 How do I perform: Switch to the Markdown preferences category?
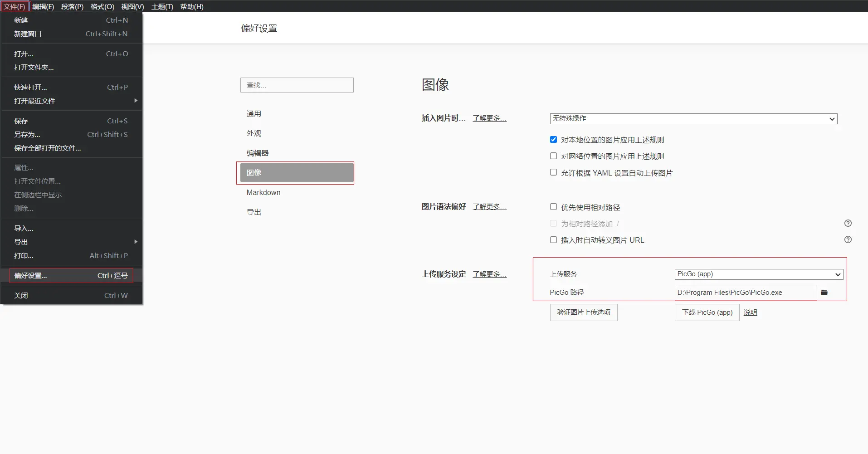263,192
